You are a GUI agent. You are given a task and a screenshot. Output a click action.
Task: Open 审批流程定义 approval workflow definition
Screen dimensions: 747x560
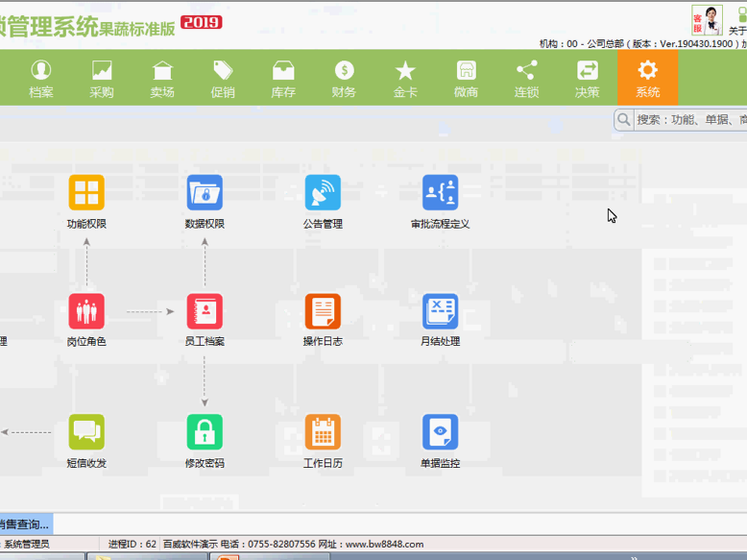pos(440,193)
